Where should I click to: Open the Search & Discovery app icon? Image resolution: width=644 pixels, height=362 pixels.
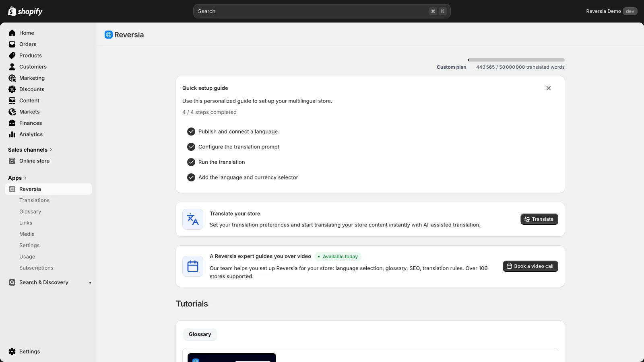click(x=12, y=282)
